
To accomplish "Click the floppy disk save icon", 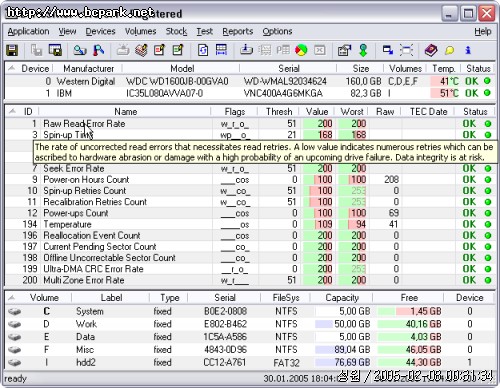I will click(x=12, y=51).
